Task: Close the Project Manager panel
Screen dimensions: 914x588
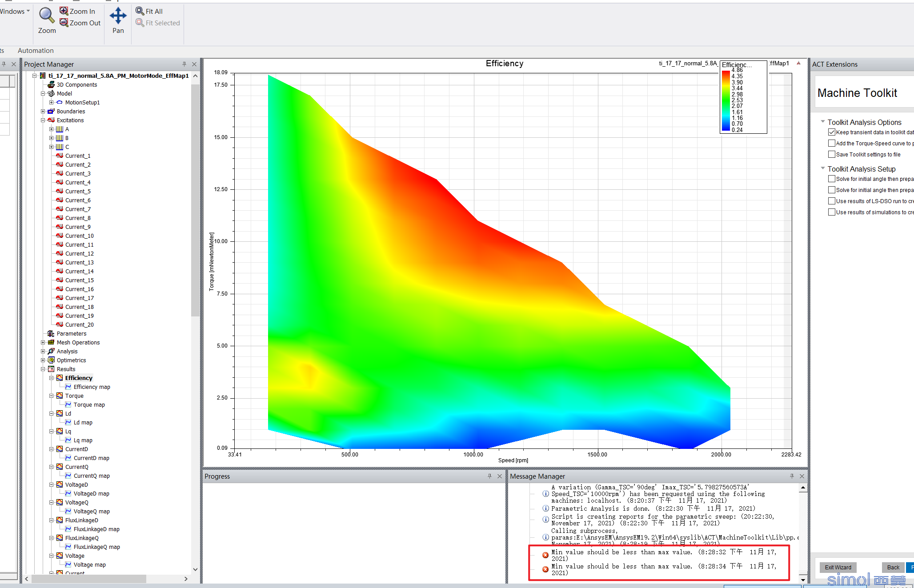Action: point(194,64)
